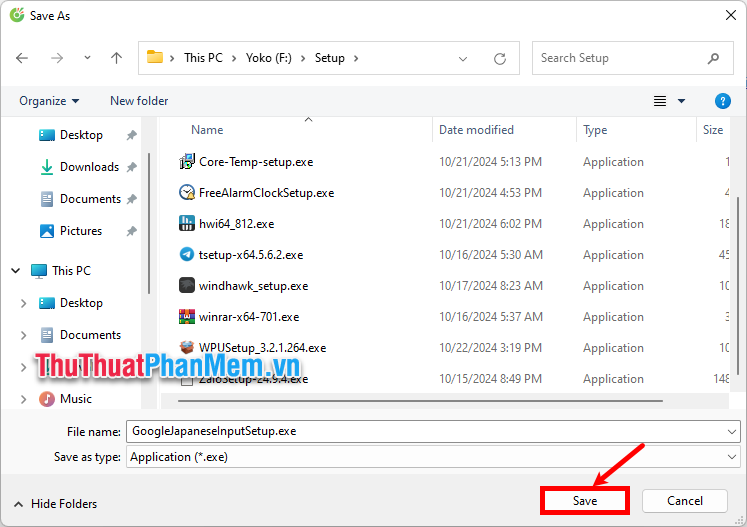Open view options dropdown arrow

click(x=681, y=101)
